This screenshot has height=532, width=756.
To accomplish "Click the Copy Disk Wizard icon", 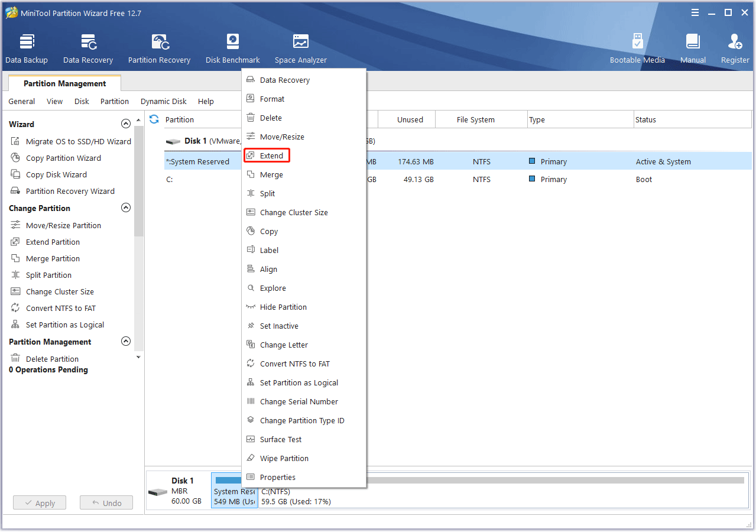I will click(x=15, y=174).
